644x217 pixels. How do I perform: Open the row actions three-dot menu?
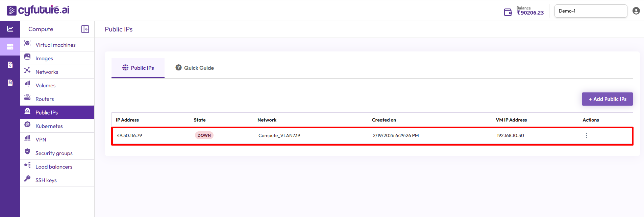pos(586,135)
